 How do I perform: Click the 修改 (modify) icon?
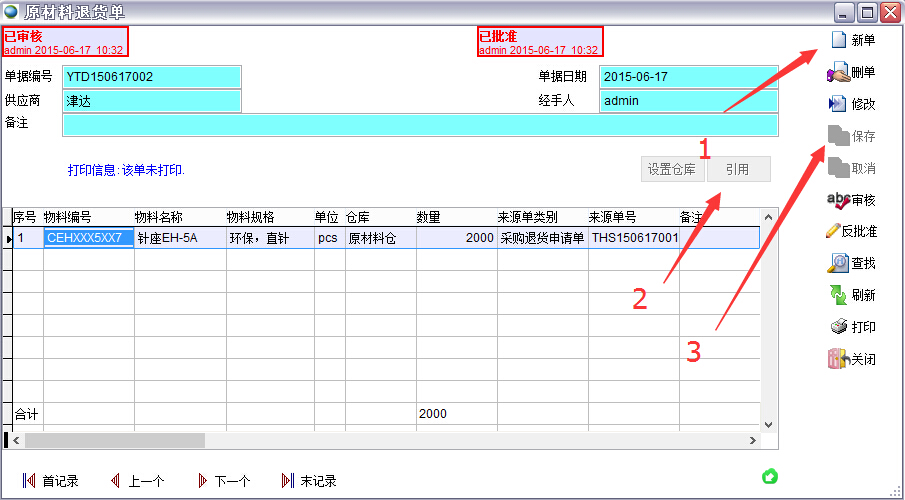pyautogui.click(x=838, y=104)
